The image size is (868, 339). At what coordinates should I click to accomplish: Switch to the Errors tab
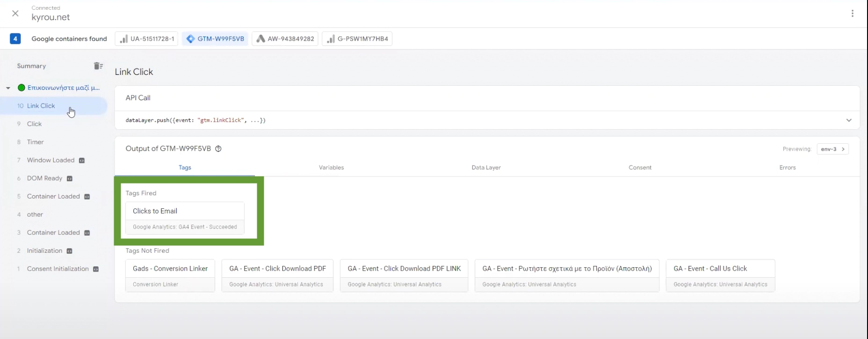[x=788, y=168]
